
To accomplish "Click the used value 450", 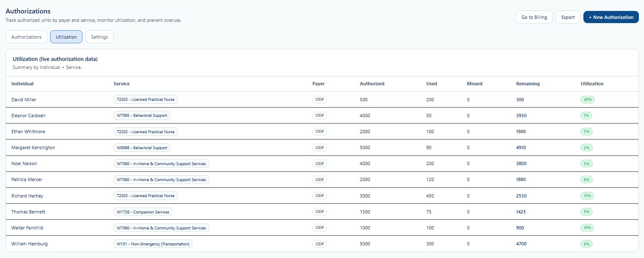I will pos(430,196).
